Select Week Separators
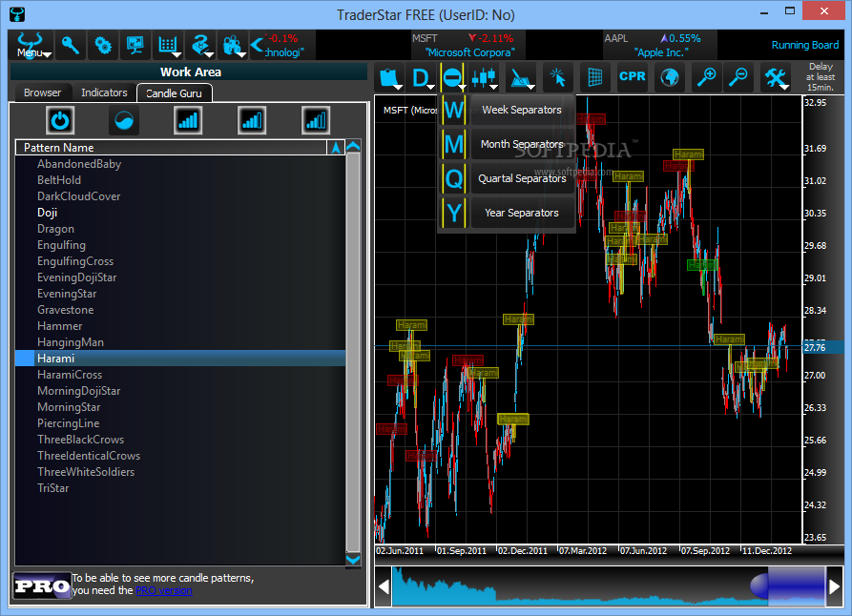The height and width of the screenshot is (616, 852). click(x=508, y=110)
